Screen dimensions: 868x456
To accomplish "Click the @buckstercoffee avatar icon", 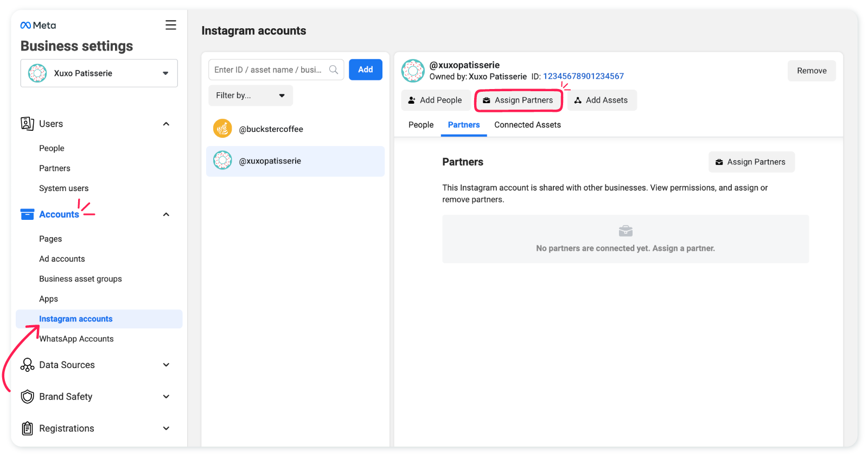I will [x=222, y=129].
